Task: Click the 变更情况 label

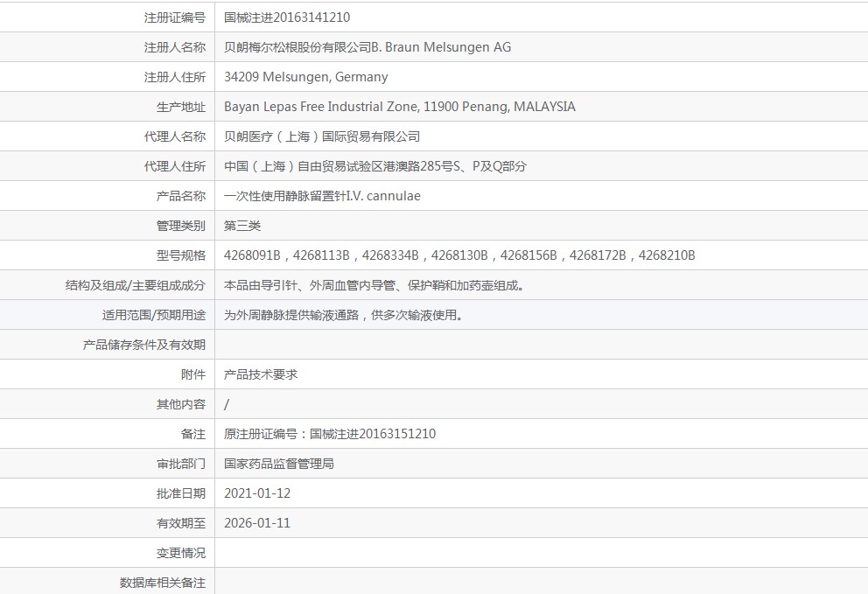Action: 181,553
